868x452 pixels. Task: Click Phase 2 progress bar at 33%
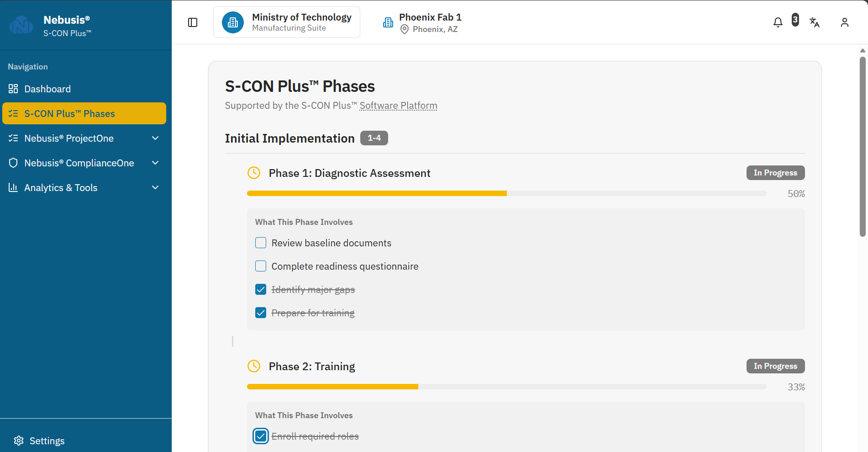[507, 387]
